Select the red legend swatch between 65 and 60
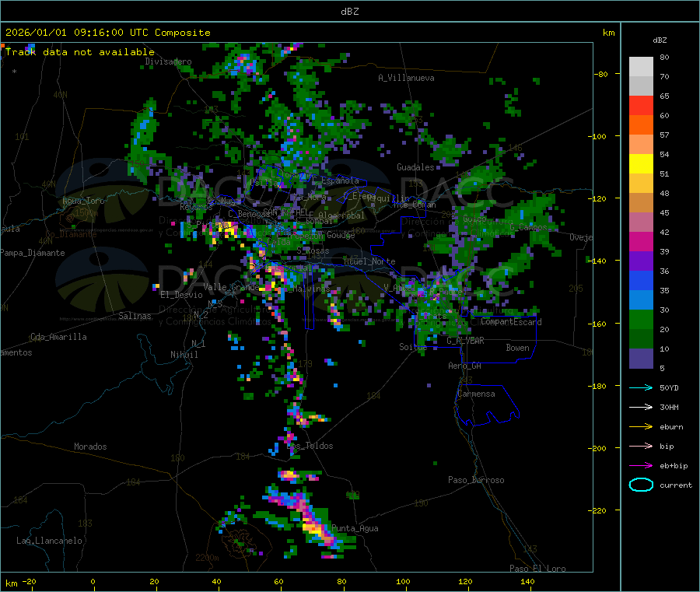 click(641, 105)
